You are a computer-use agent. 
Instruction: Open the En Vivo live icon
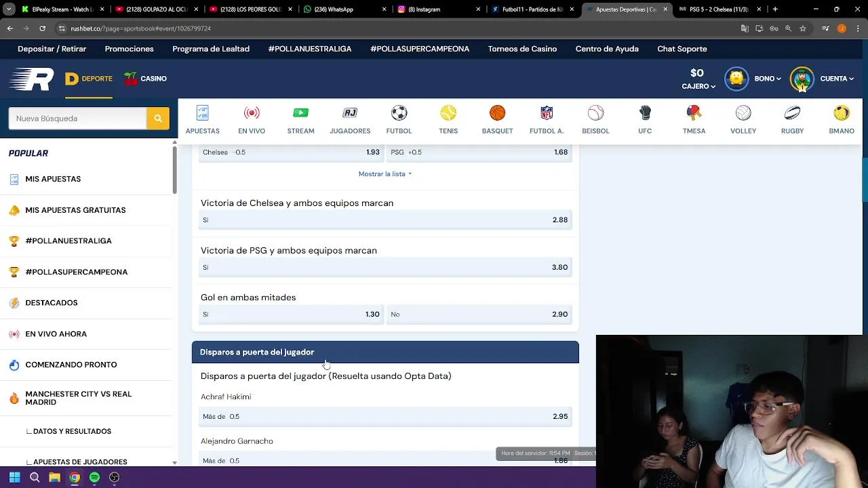(x=252, y=113)
